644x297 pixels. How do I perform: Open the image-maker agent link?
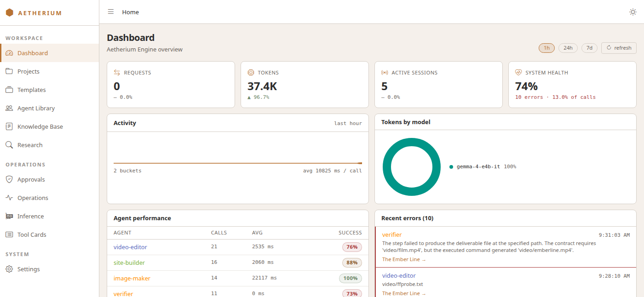[132, 278]
